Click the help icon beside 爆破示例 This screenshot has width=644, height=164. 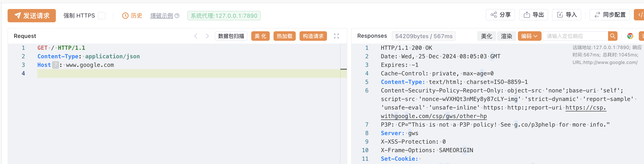pyautogui.click(x=177, y=16)
